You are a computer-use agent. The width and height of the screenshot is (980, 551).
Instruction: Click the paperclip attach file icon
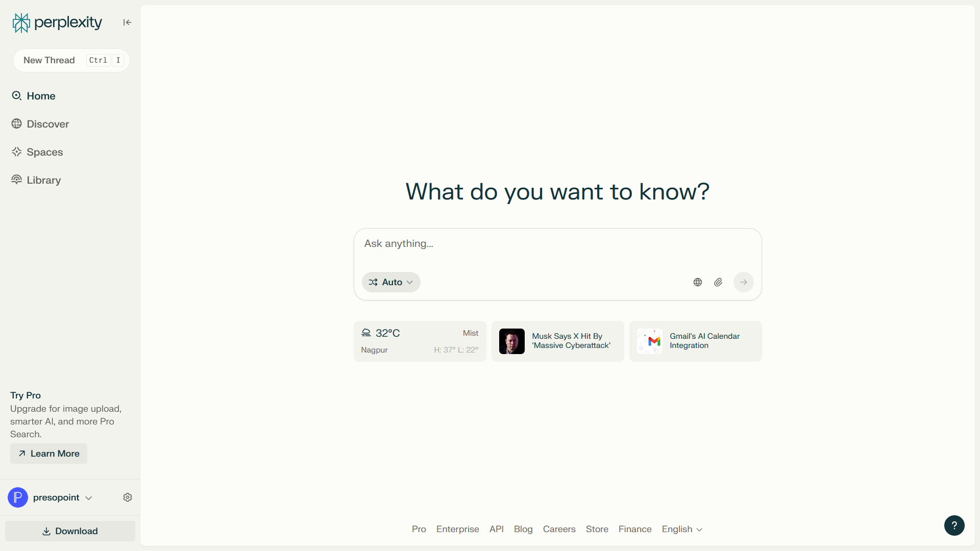click(718, 282)
